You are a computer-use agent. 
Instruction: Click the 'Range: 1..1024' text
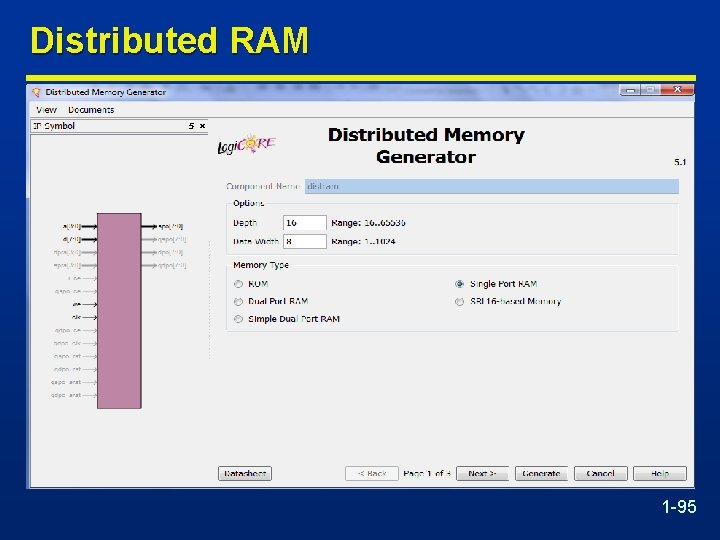363,242
